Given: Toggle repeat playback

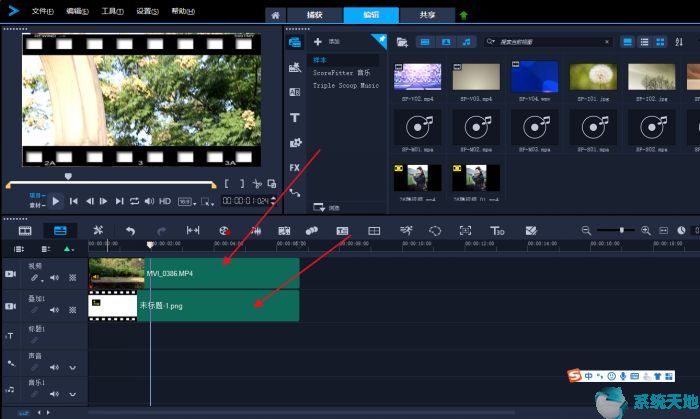Looking at the screenshot, I should 134,201.
